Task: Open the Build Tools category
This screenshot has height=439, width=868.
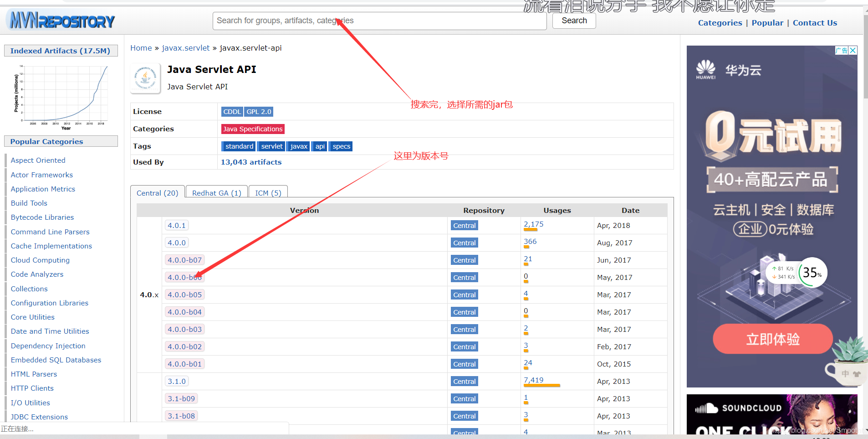Action: [x=29, y=203]
